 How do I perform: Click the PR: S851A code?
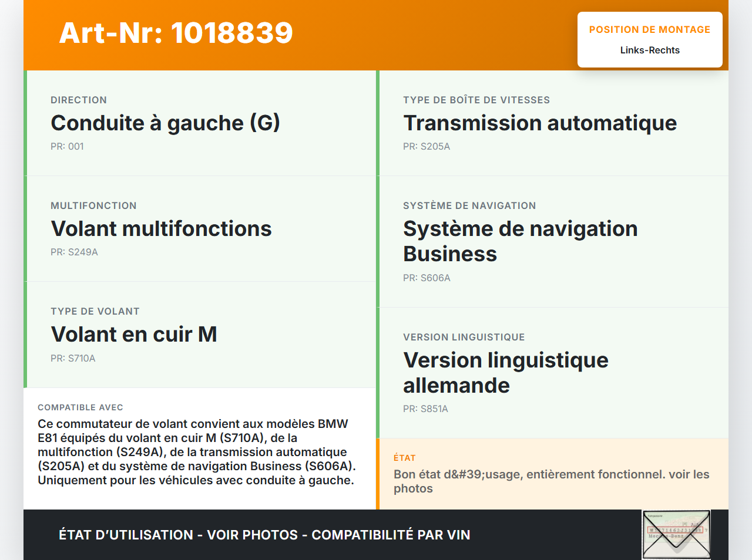pyautogui.click(x=425, y=409)
